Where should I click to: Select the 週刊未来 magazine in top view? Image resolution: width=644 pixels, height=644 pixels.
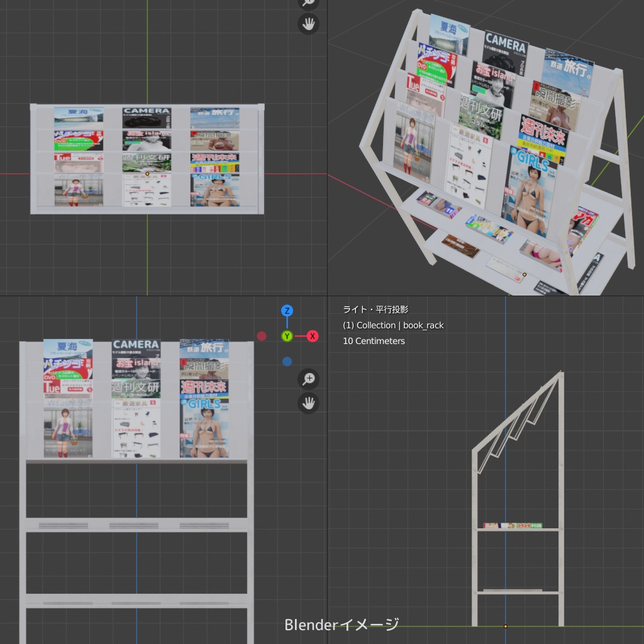(x=215, y=163)
